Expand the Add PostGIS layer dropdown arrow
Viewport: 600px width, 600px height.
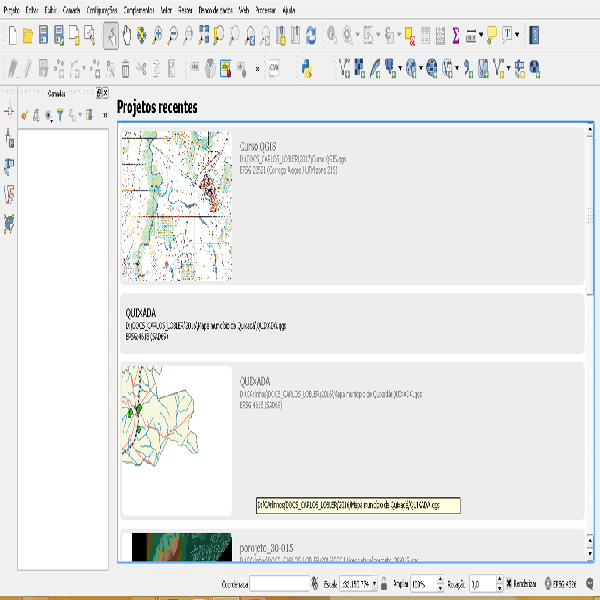400,68
